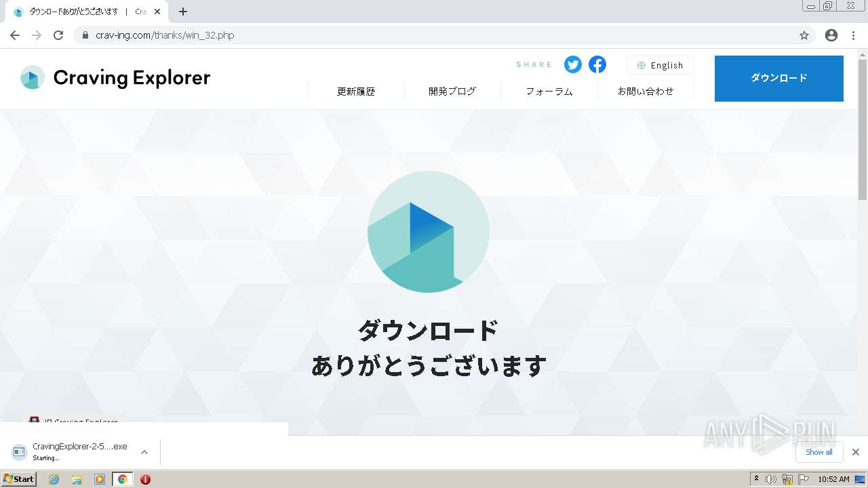Open a new tab with the plus icon

pos(182,12)
